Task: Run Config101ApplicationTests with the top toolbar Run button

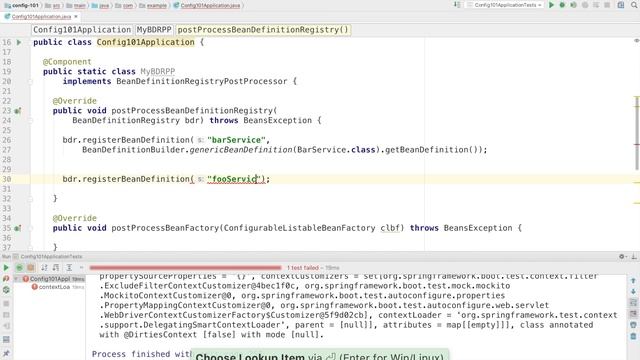Action: point(551,5)
